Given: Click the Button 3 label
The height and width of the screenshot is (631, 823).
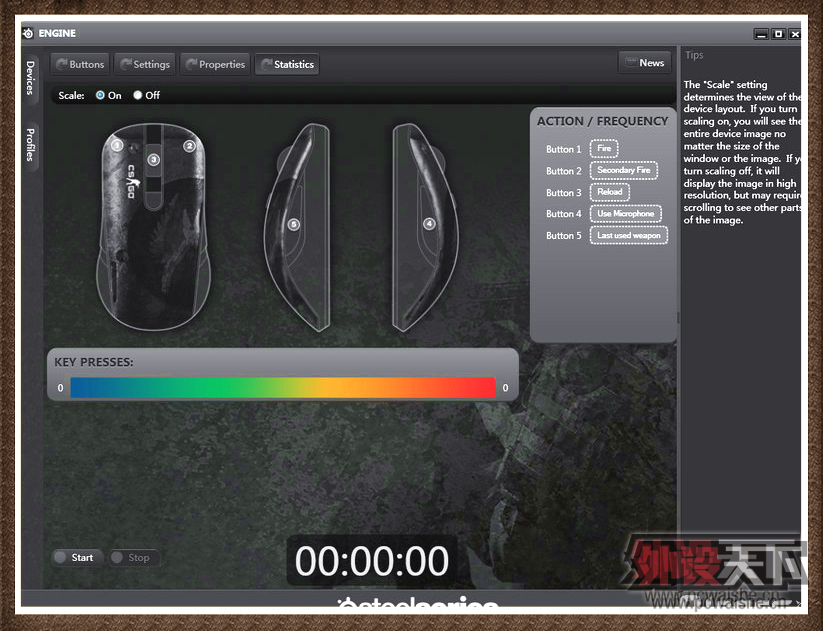Looking at the screenshot, I should point(564,193).
